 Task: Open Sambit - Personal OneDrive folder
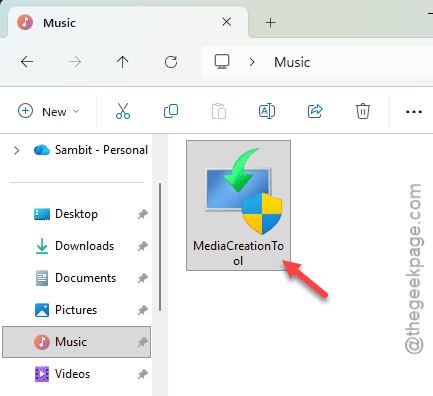91,150
